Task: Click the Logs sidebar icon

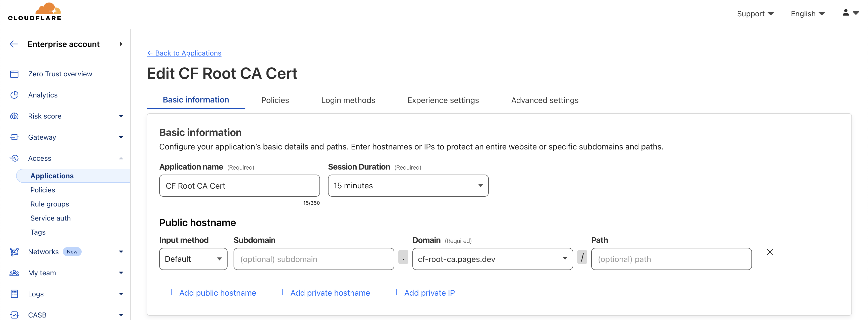Action: click(14, 294)
